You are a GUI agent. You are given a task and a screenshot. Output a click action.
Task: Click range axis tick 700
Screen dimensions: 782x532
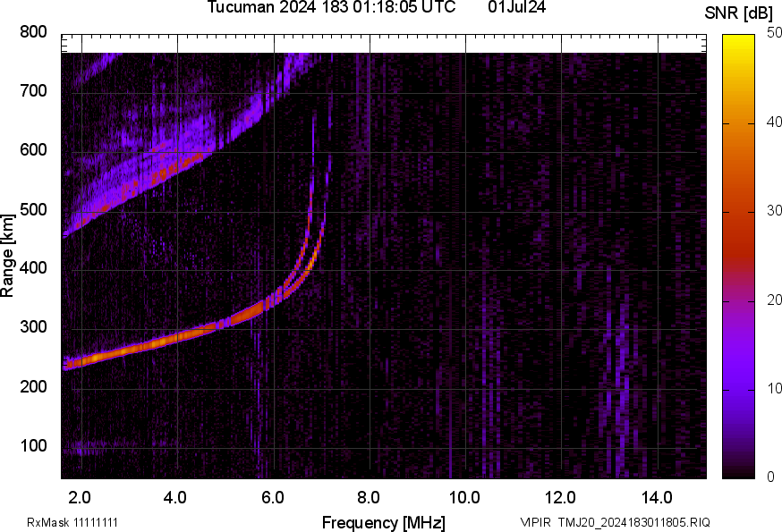pos(33,91)
